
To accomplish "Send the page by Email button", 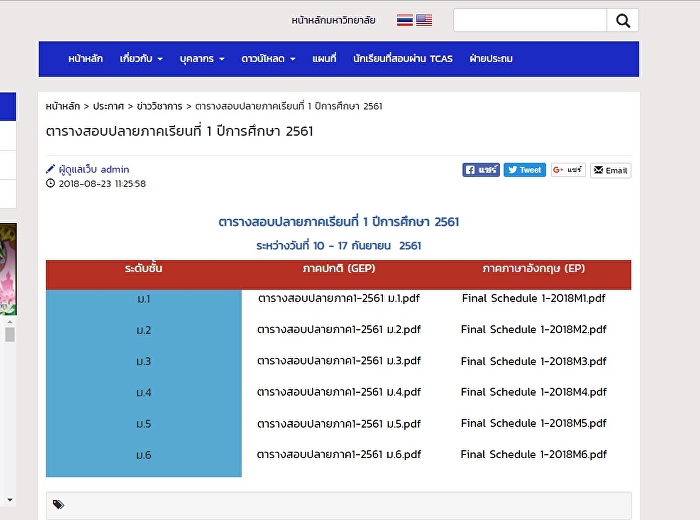I will [x=610, y=170].
